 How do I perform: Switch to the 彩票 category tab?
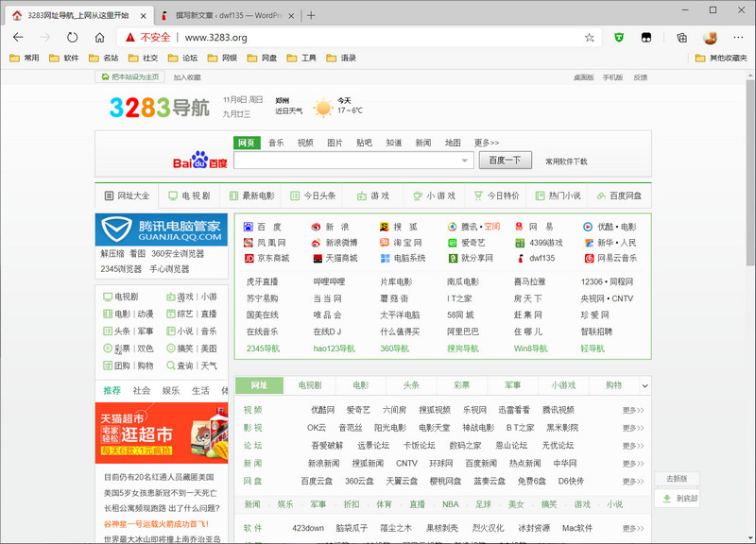point(462,385)
